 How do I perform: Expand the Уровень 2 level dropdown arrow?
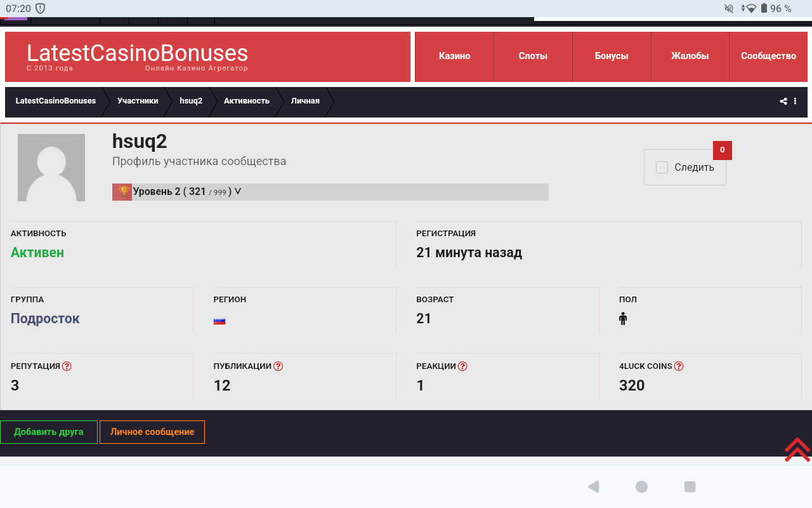point(238,192)
